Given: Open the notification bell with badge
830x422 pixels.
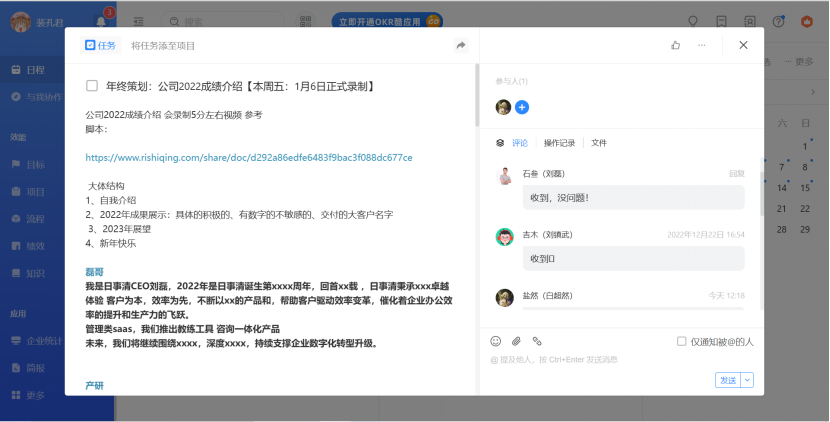Looking at the screenshot, I should coord(101,21).
